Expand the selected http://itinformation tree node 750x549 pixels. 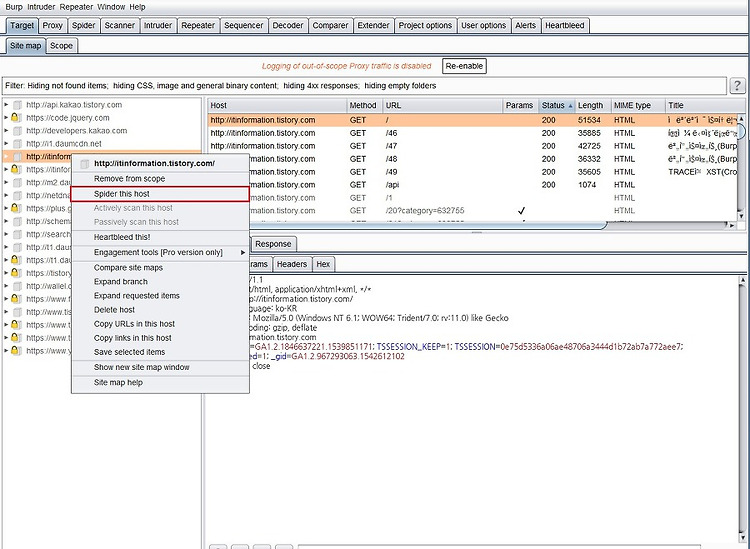6,156
